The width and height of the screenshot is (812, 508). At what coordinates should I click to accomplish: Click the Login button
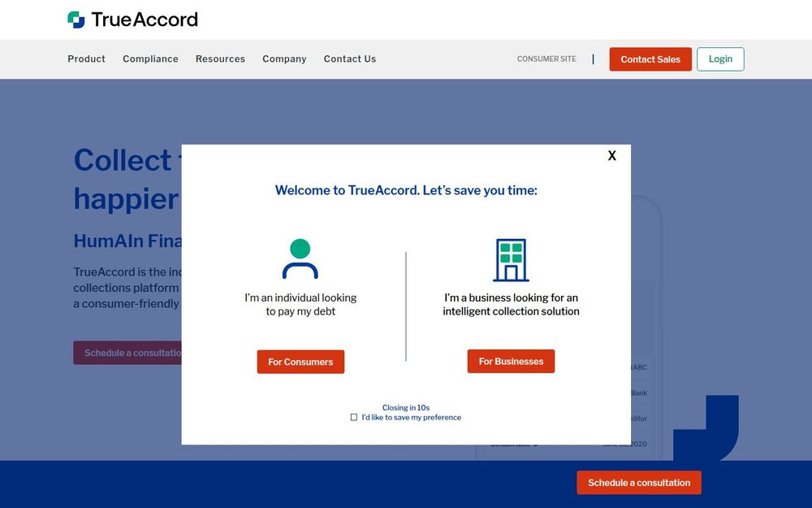tap(720, 59)
